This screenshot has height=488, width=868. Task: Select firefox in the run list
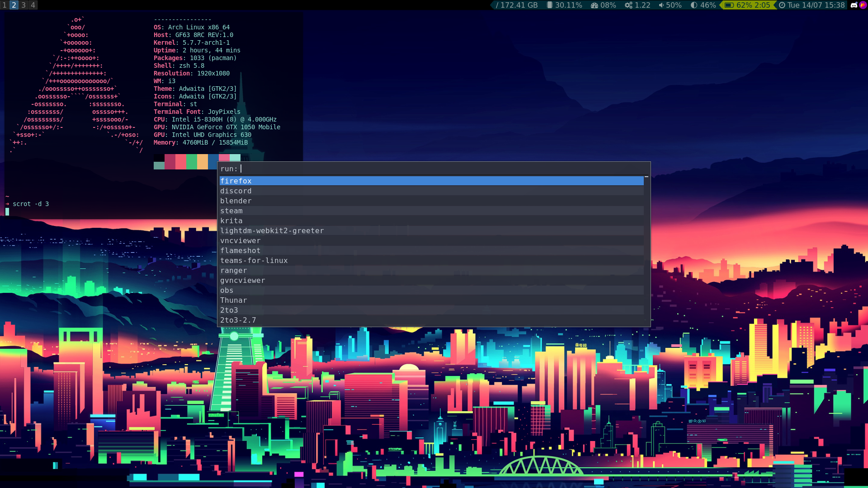pos(431,181)
